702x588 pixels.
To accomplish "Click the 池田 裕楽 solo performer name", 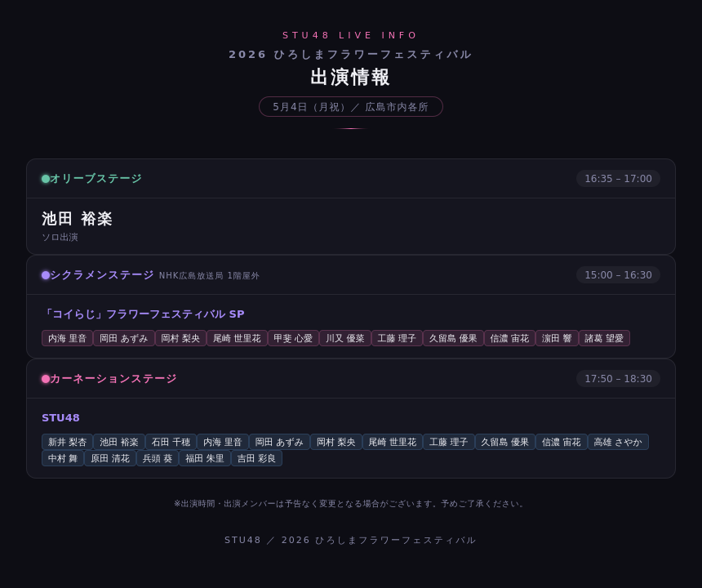I will pos(77,219).
